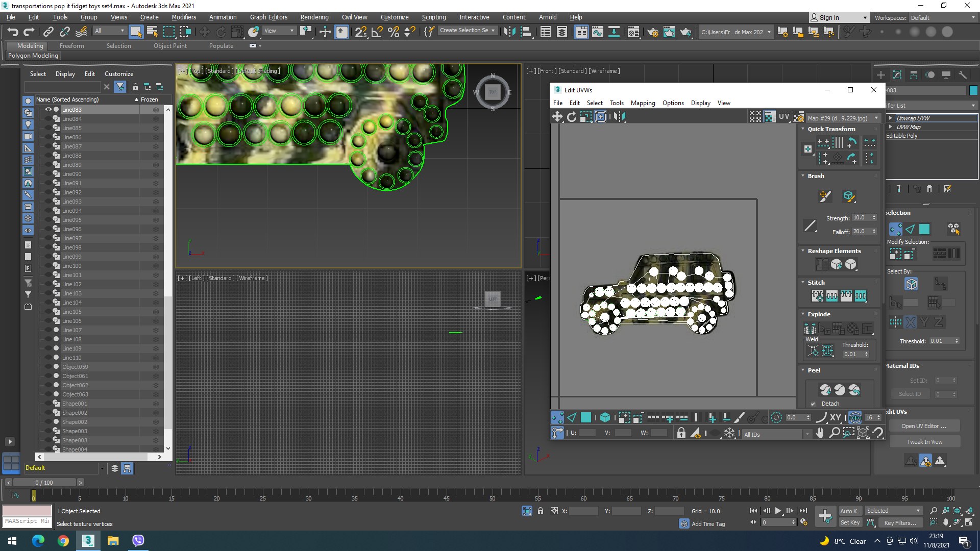The image size is (980, 551).
Task: Toggle the Auto Key button
Action: pos(850,511)
